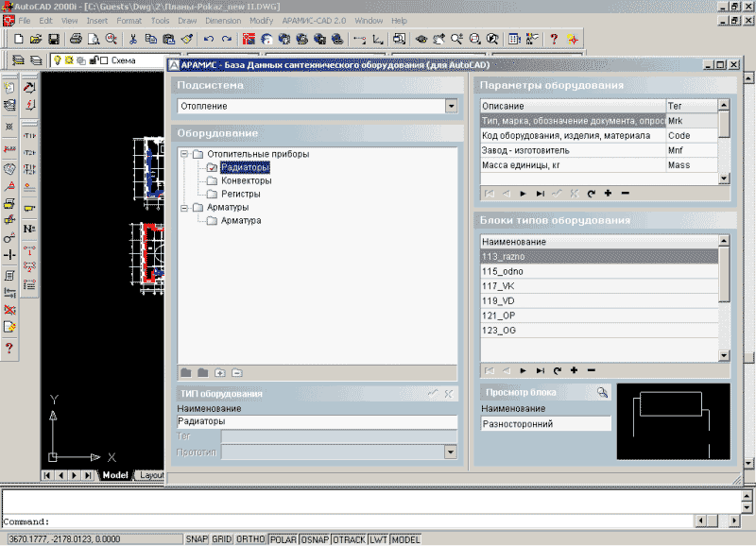Click the remove-folder minus icon below equipment tree
The width and height of the screenshot is (756, 546).
(x=237, y=372)
